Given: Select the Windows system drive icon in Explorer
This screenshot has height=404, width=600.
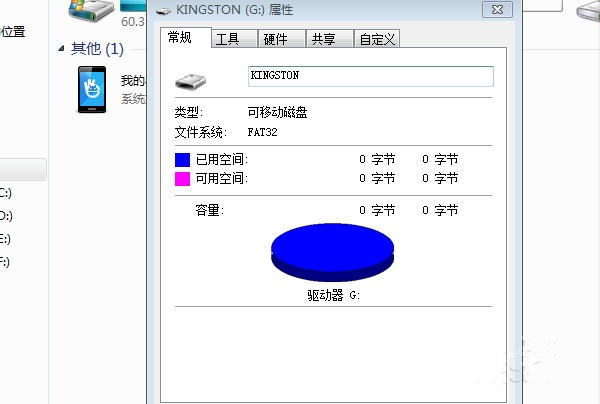Looking at the screenshot, I should pyautogui.click(x=91, y=10).
